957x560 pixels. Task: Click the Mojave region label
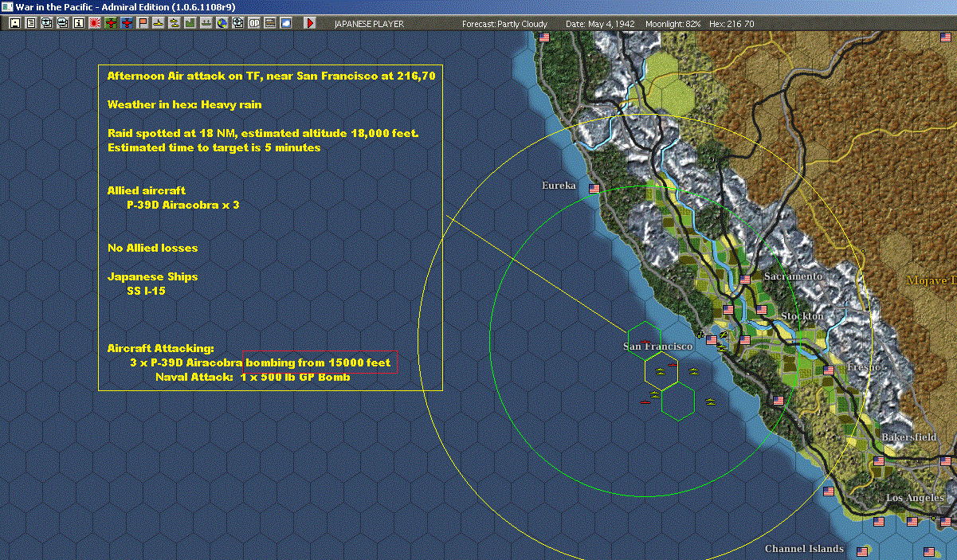coord(932,280)
